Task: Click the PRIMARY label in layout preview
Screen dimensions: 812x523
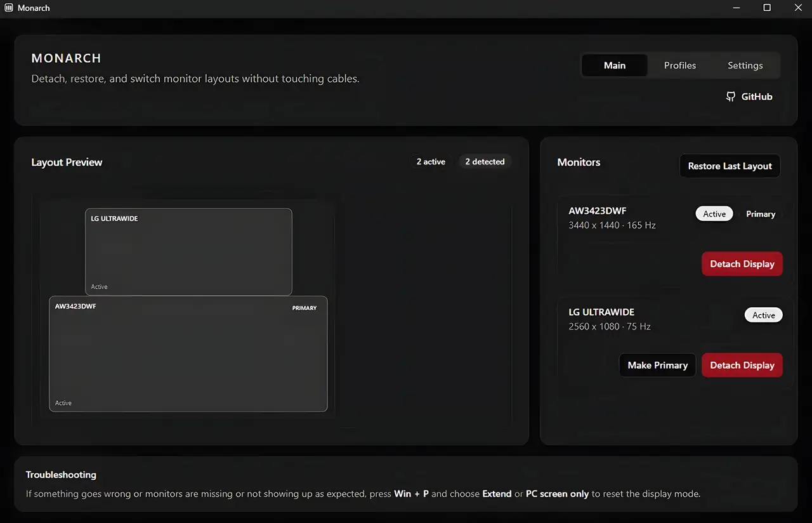Action: (x=304, y=308)
